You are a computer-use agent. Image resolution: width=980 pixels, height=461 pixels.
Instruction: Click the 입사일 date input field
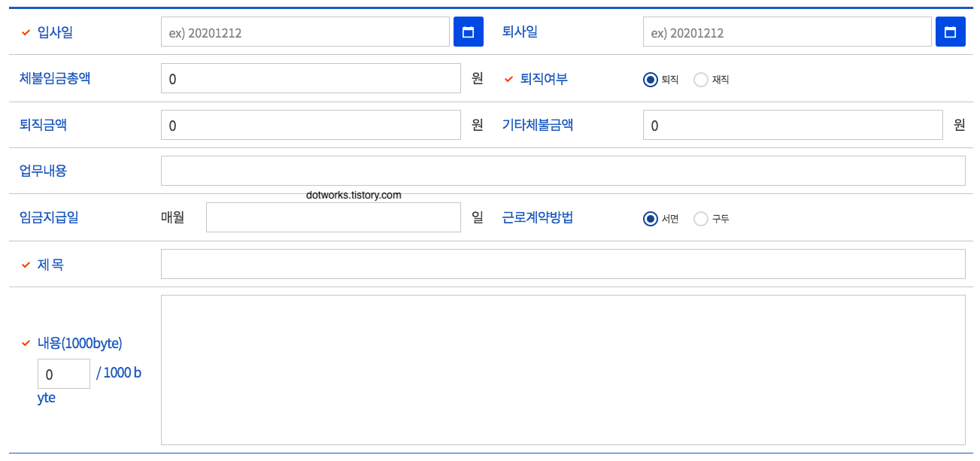tap(305, 32)
